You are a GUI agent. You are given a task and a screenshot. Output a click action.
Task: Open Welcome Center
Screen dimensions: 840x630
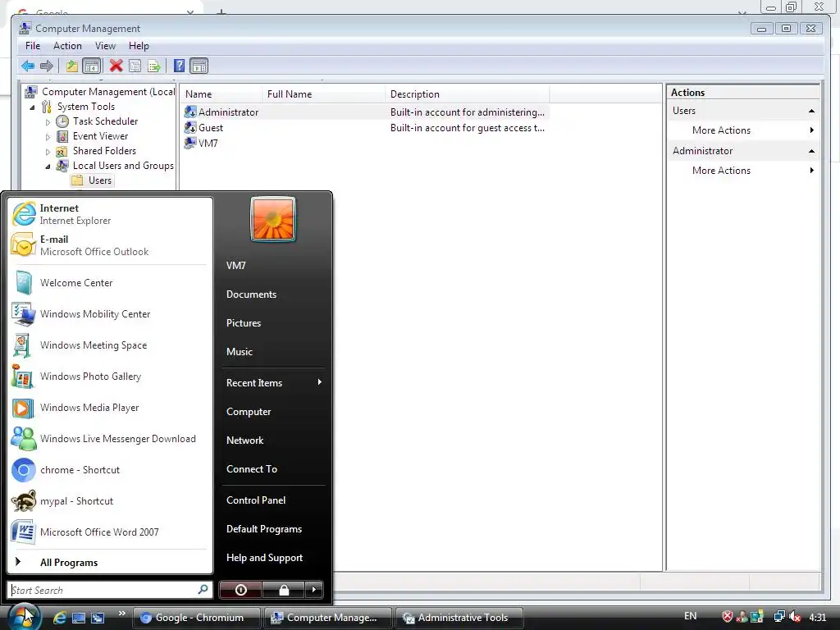pyautogui.click(x=110, y=283)
